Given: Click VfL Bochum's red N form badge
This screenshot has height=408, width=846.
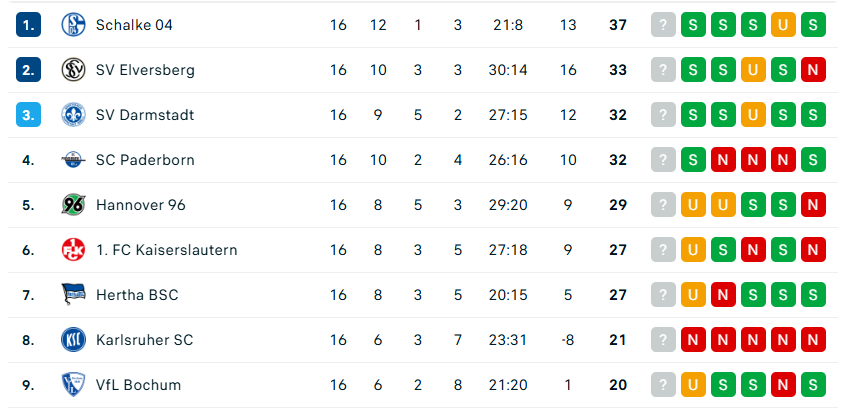Looking at the screenshot, I should click(783, 385).
